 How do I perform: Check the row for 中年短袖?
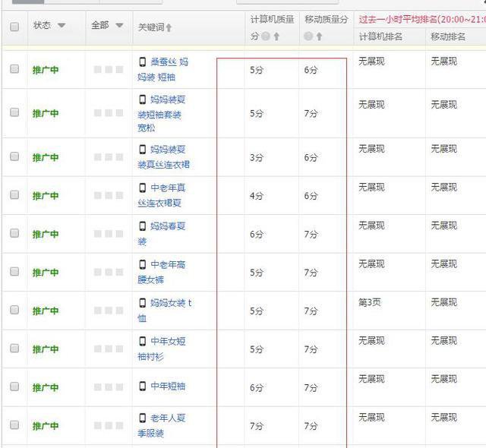tap(14, 386)
